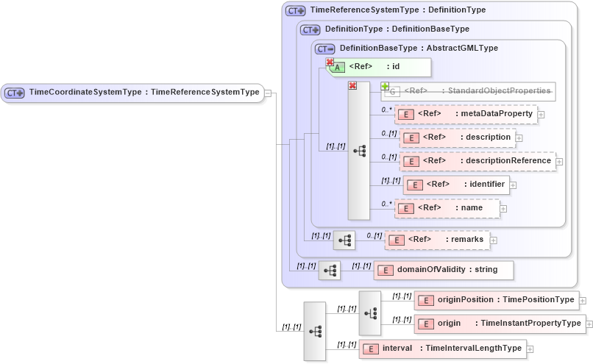Select the descriptionReference element label
The height and width of the screenshot is (364, 593).
(x=487, y=160)
